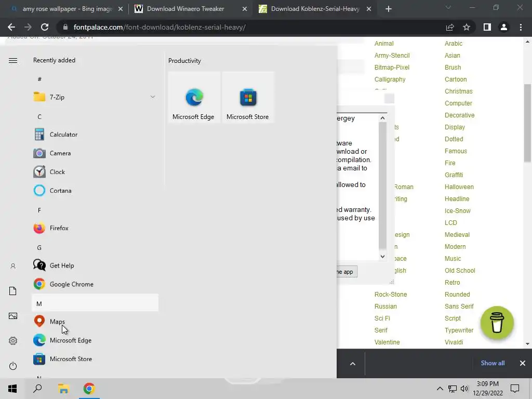Click the text box scroll-up arrow
This screenshot has height=399, width=532.
383,118
